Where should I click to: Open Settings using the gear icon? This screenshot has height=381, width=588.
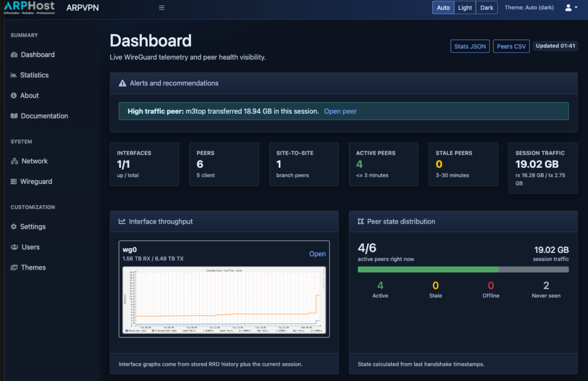click(x=13, y=226)
